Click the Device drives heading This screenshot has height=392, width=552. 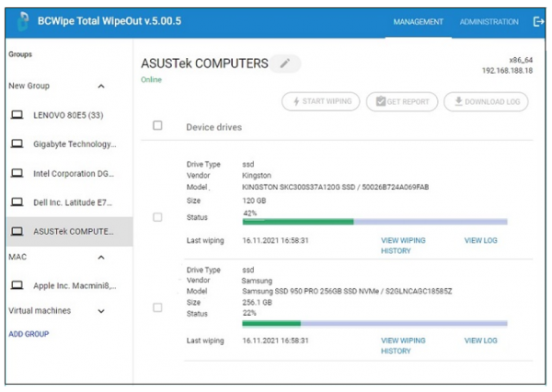(x=214, y=127)
